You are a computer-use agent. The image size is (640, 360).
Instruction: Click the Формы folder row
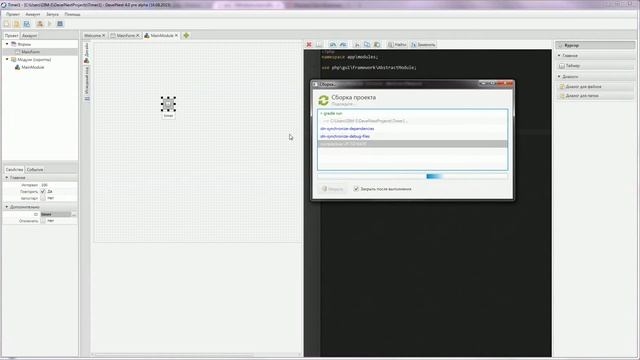tap(40, 44)
